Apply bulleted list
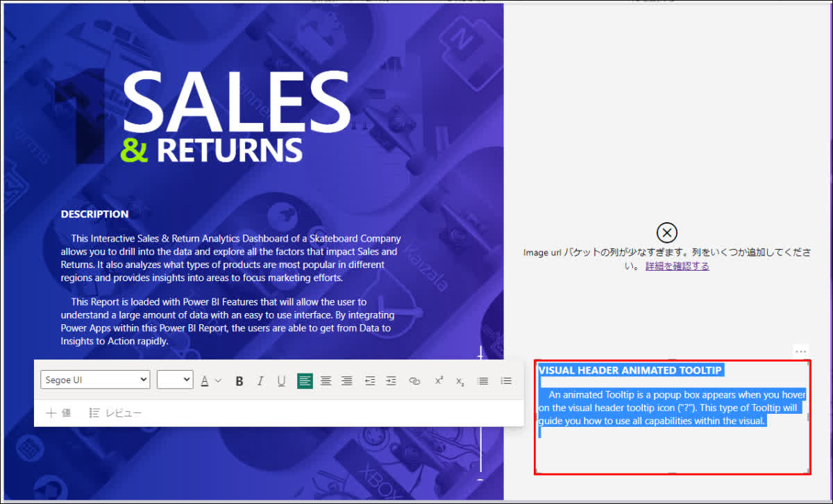 point(483,380)
